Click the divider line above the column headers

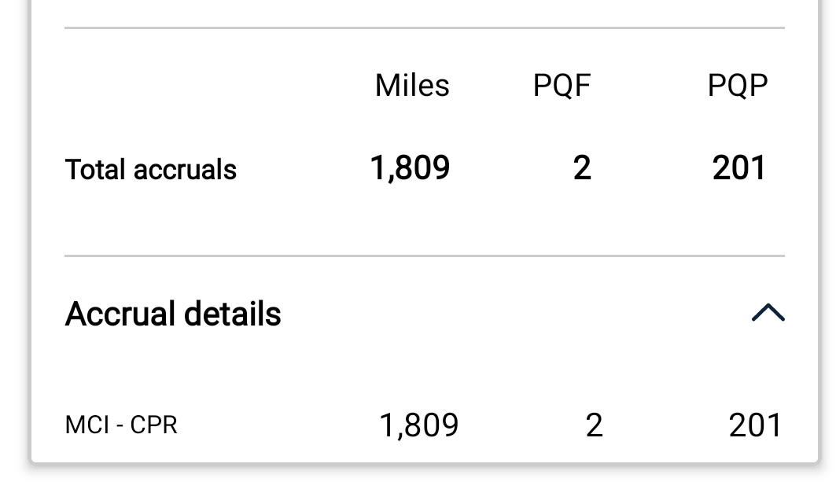click(425, 28)
